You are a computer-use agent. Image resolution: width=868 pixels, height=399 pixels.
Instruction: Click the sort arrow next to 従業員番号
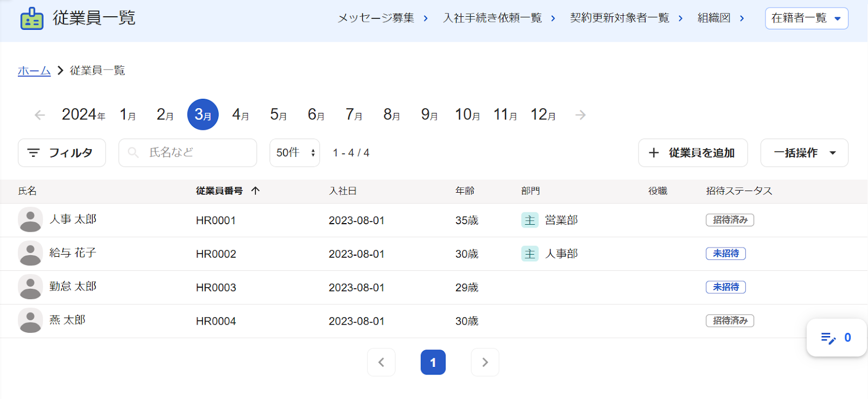click(256, 191)
